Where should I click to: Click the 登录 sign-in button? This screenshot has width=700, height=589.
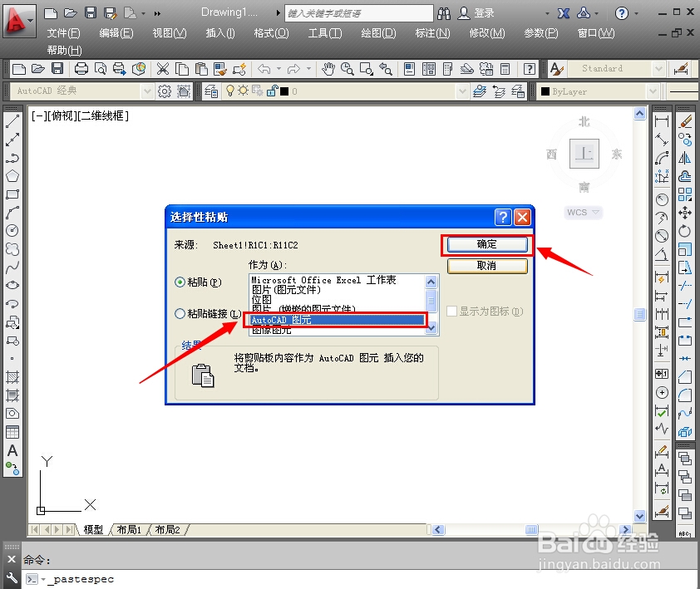(476, 13)
